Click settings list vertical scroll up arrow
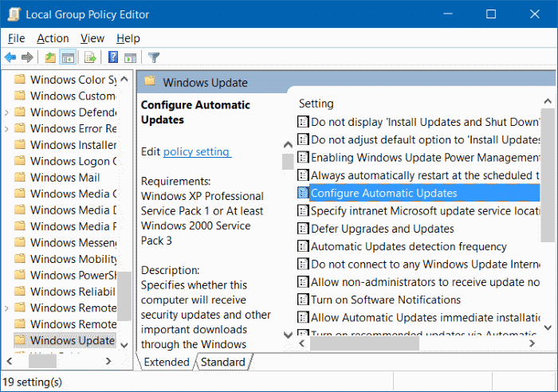This screenshot has height=392, width=558. (548, 102)
